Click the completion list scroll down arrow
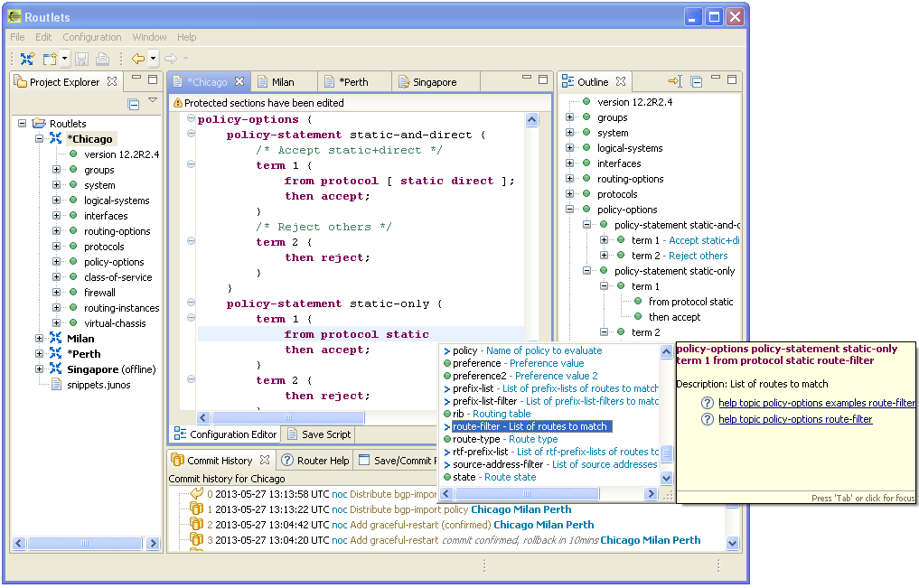 tap(667, 478)
